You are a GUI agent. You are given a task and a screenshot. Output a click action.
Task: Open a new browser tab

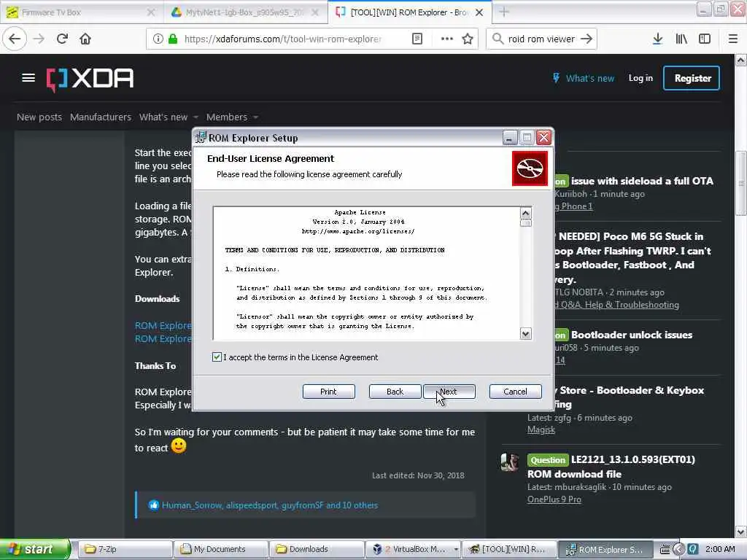pyautogui.click(x=504, y=12)
